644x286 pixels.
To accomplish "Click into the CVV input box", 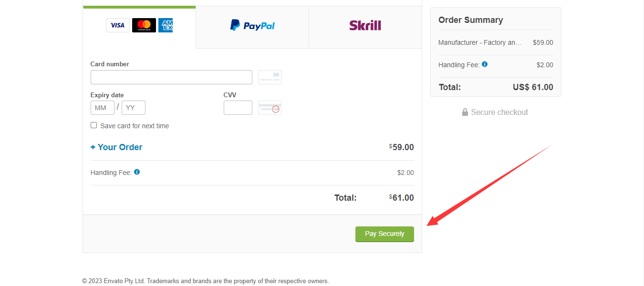I will click(x=238, y=108).
